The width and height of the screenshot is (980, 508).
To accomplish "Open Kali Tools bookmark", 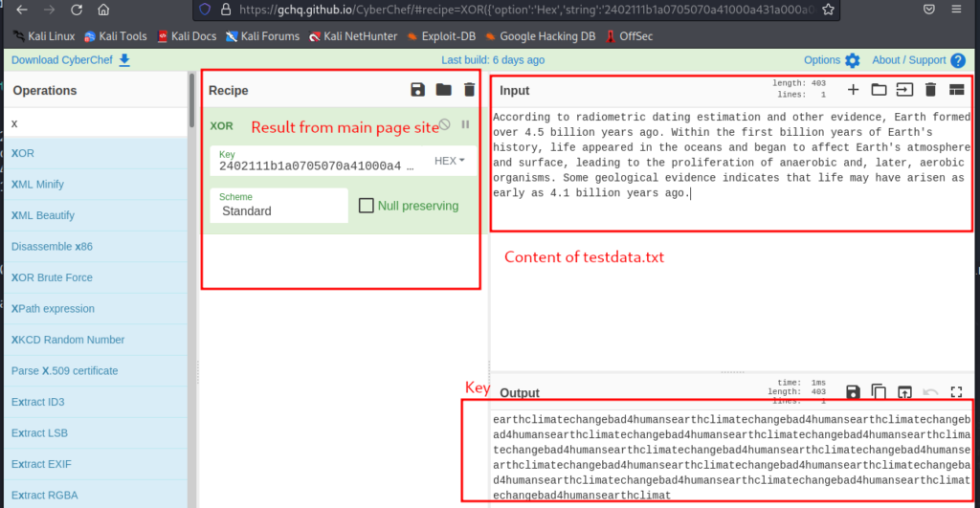I will point(116,36).
